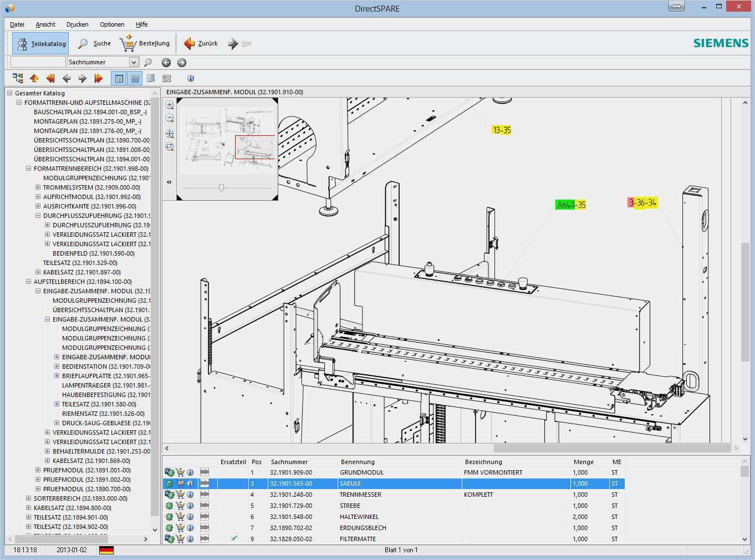Zoom in on the drawing
This screenshot has height=560, width=755.
pos(170,105)
